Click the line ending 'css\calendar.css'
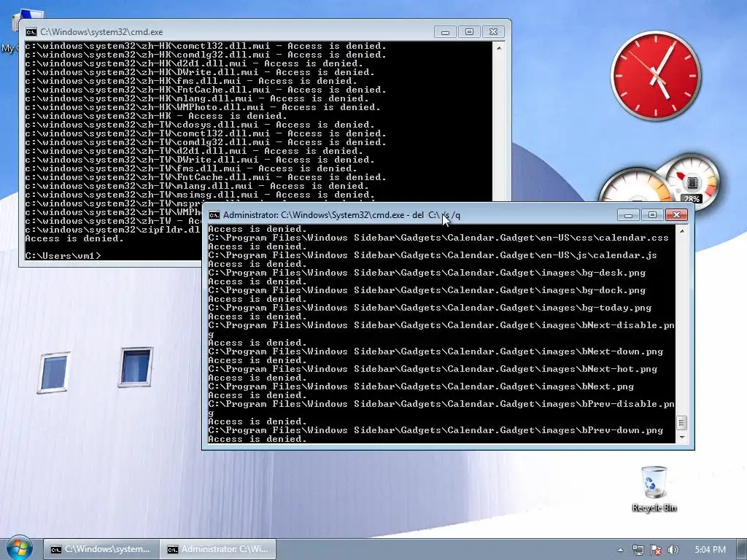This screenshot has width=747, height=560. [x=438, y=238]
